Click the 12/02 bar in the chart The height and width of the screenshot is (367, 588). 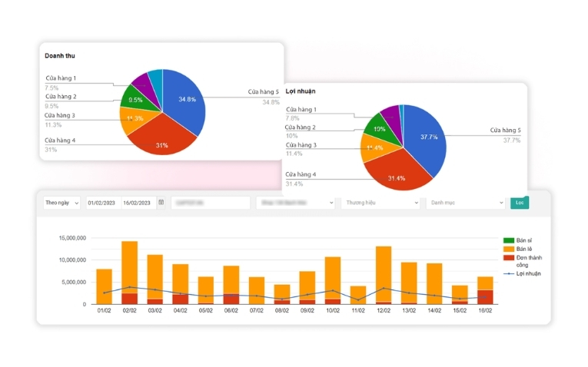point(383,273)
